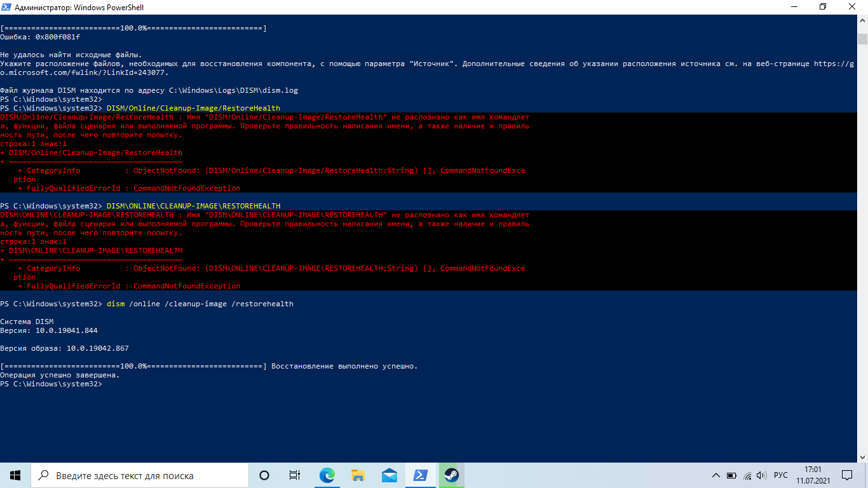Click the dism.log file path line

(149, 90)
